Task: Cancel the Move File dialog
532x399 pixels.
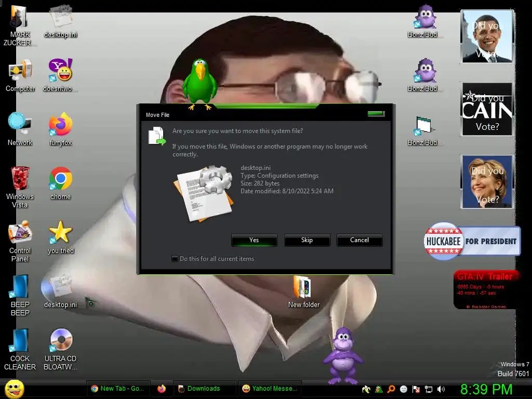Action: 360,240
